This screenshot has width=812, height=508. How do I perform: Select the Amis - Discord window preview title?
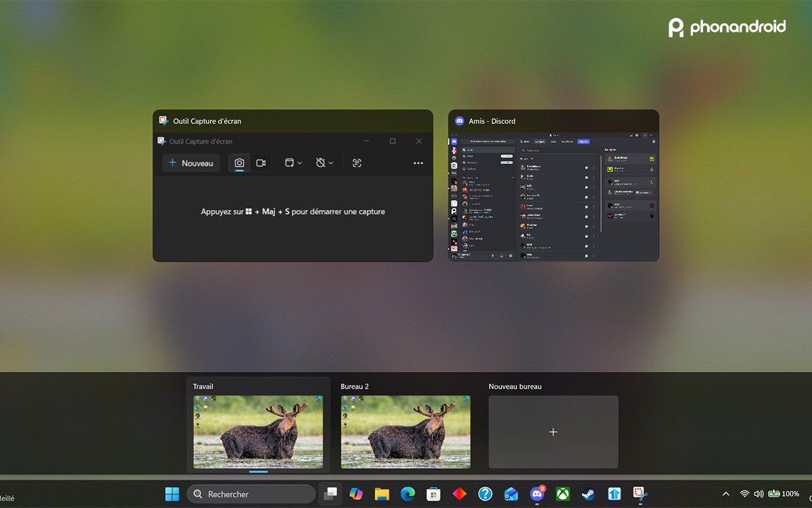[x=492, y=121]
